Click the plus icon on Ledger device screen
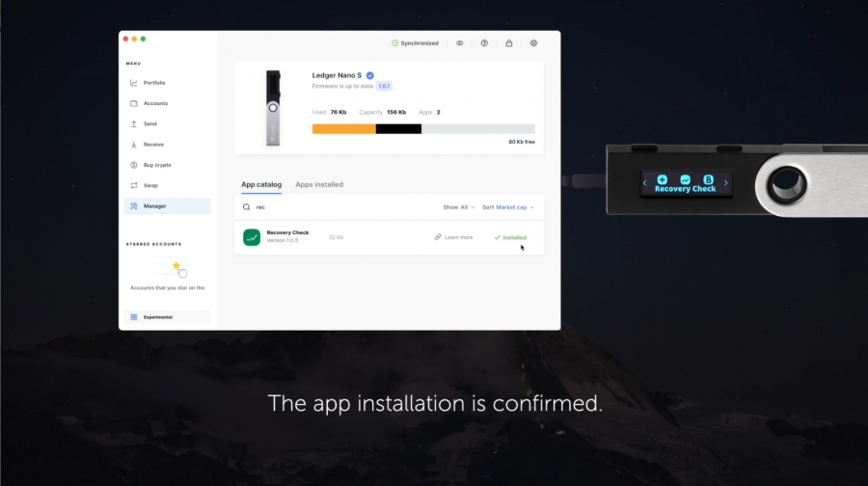Screen dimensions: 868x486 click(x=662, y=179)
